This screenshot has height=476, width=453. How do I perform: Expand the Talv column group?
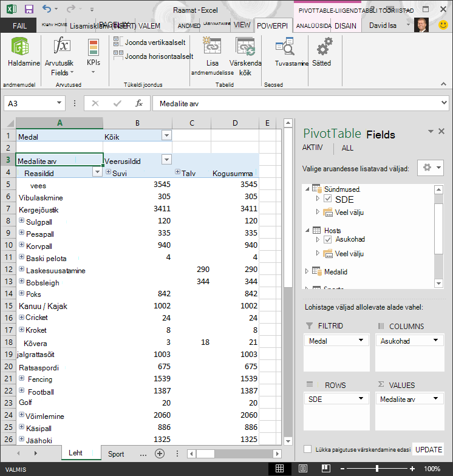[177, 172]
